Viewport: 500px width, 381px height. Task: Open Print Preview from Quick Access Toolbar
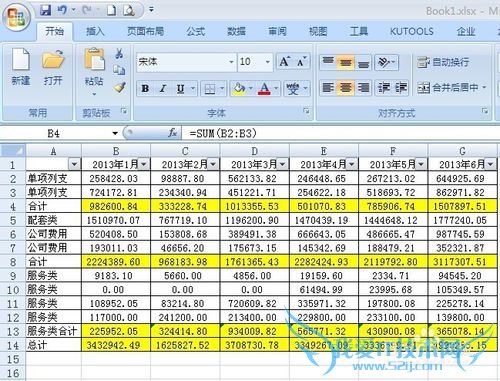pyautogui.click(x=129, y=10)
